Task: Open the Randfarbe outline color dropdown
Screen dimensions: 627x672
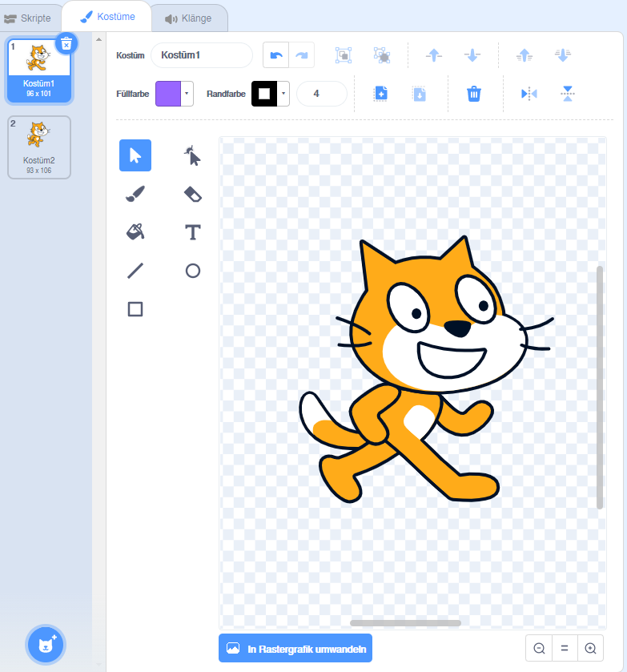Action: [x=283, y=94]
